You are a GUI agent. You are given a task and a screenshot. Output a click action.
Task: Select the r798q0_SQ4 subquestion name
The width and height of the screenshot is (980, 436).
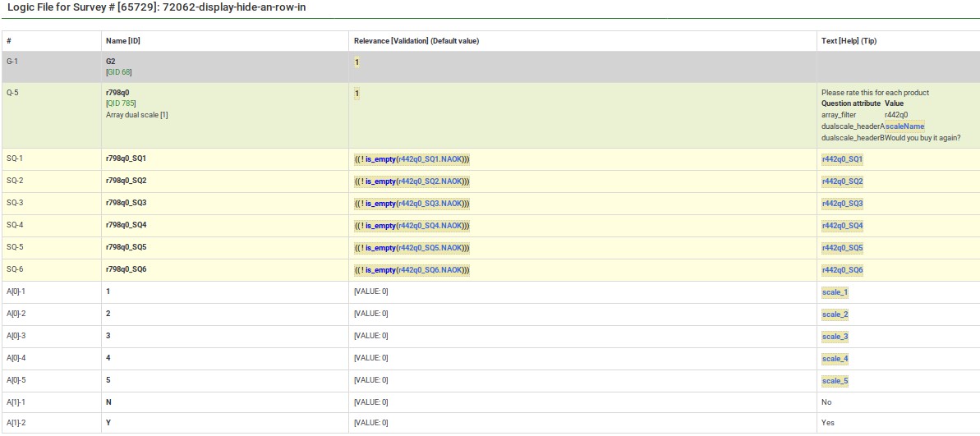pyautogui.click(x=126, y=225)
